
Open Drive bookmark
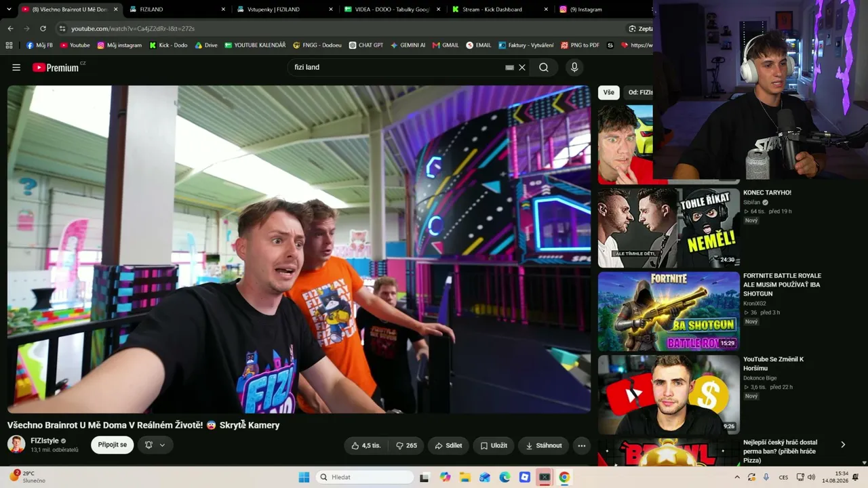tap(206, 45)
